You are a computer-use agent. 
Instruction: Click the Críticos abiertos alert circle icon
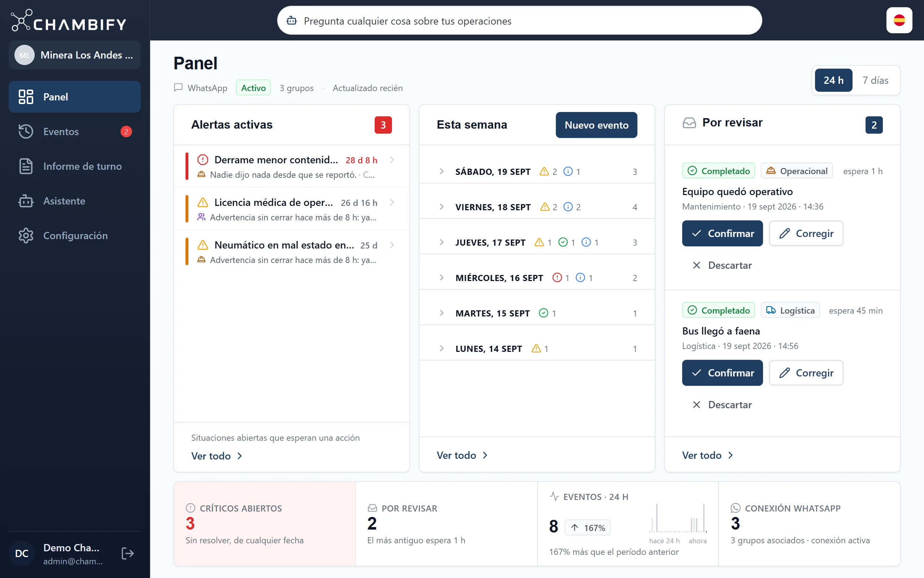[x=191, y=508]
